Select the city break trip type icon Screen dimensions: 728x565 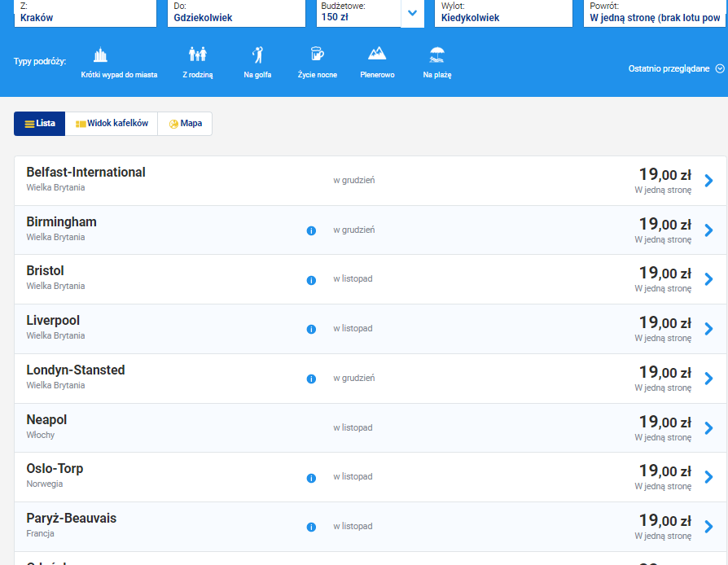[x=100, y=55]
